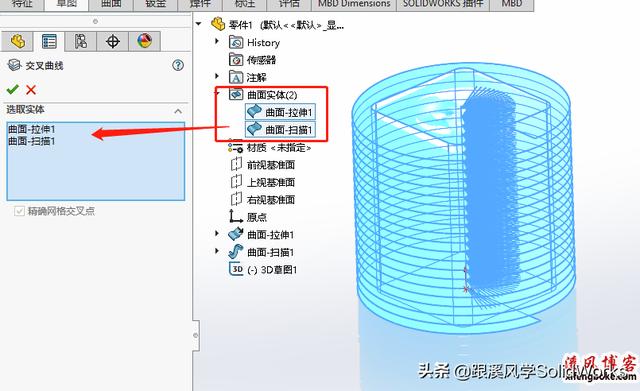Click the help question mark icon

pyautogui.click(x=178, y=65)
